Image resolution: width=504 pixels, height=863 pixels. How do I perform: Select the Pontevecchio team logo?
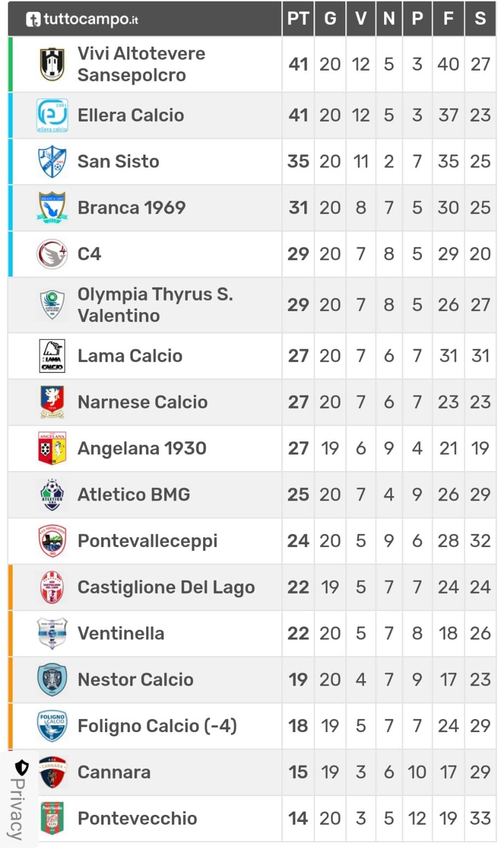point(53,819)
